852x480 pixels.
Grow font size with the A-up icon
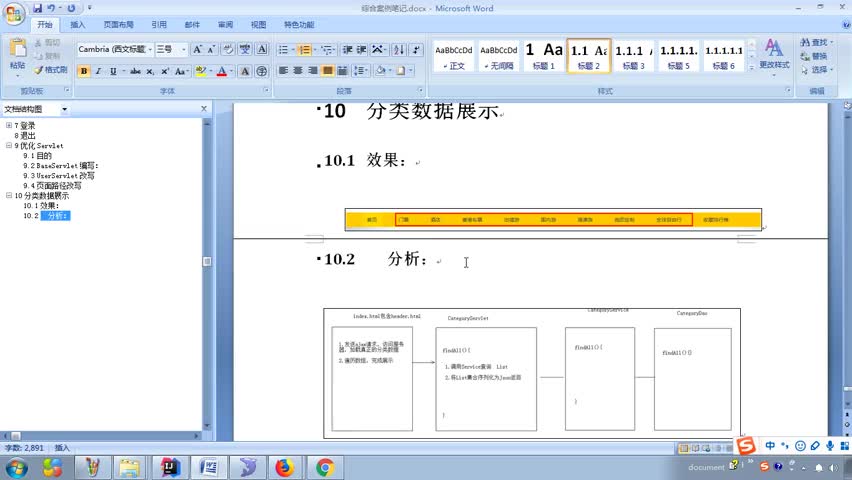[197, 49]
